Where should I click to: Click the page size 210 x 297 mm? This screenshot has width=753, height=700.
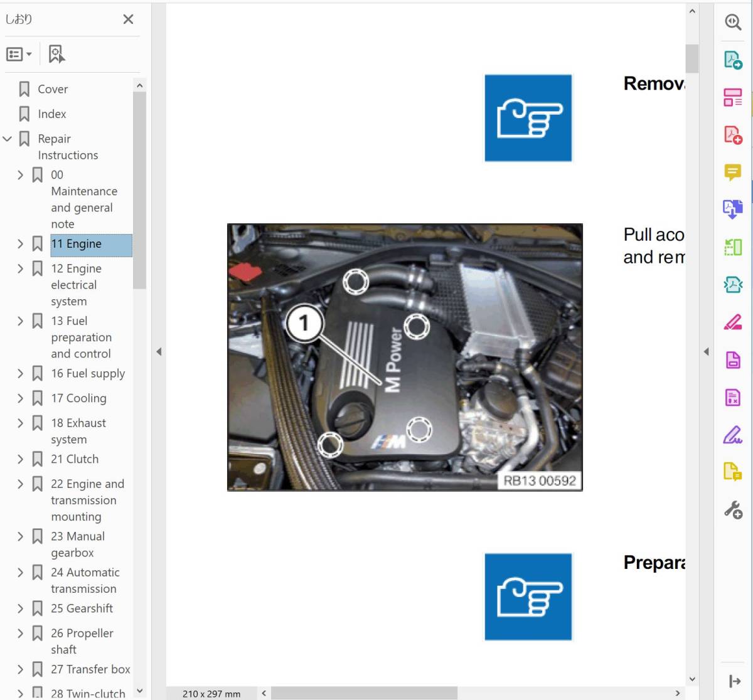pos(211,694)
